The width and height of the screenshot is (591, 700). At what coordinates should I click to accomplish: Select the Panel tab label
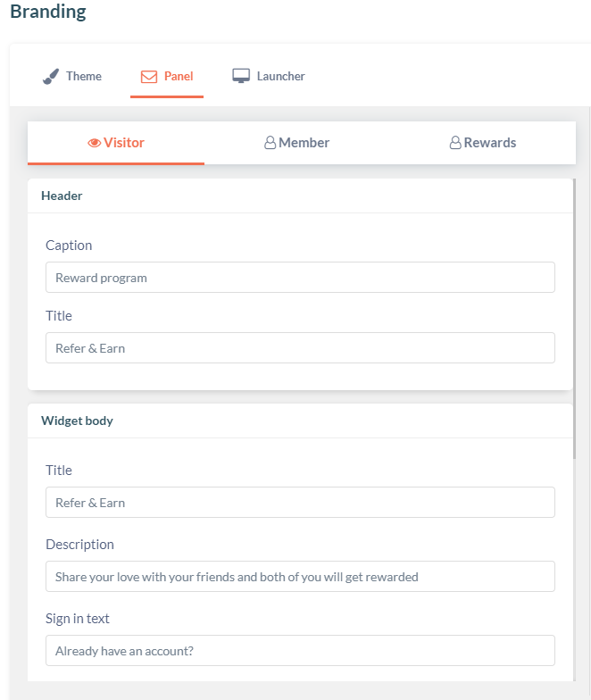(x=179, y=77)
